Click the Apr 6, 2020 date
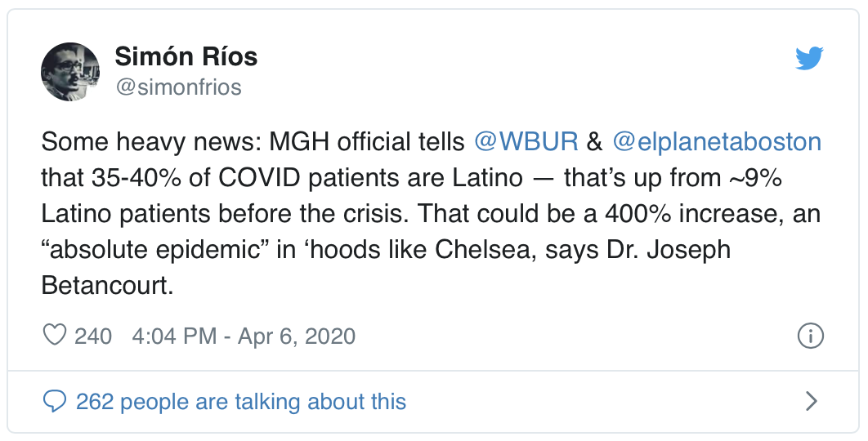 click(297, 336)
